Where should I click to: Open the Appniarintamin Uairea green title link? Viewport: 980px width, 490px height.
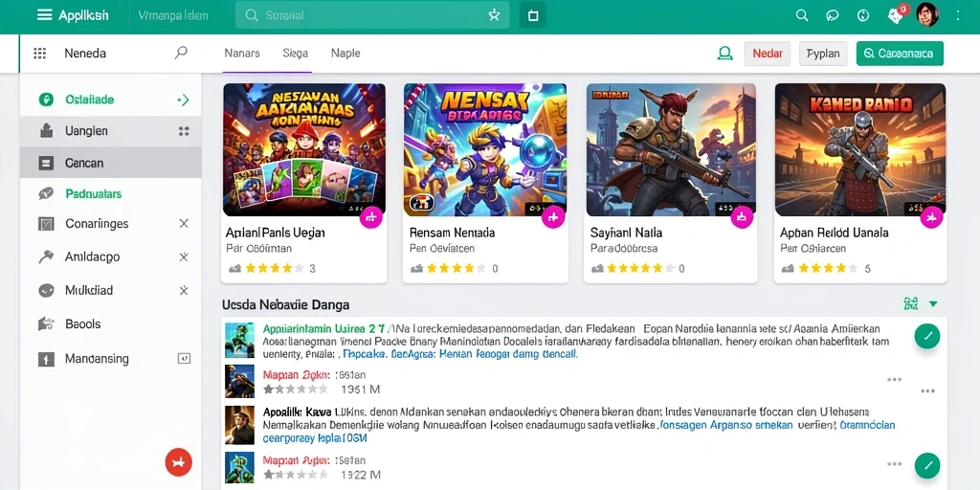[x=323, y=329]
